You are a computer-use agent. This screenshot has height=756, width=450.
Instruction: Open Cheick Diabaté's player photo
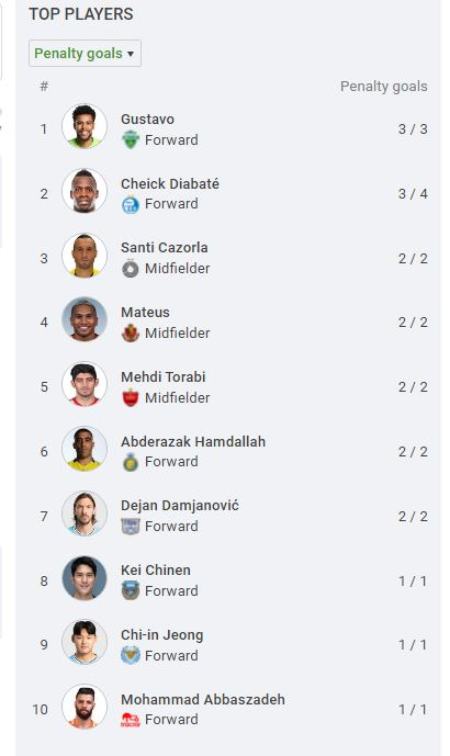84,191
